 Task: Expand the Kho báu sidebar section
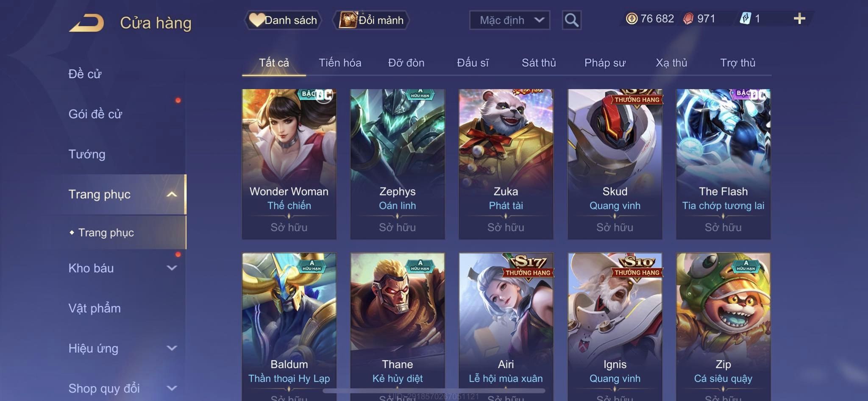click(x=172, y=268)
